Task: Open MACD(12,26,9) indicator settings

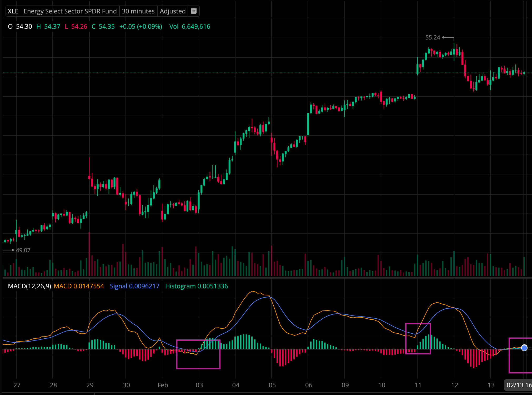Action: coord(29,286)
